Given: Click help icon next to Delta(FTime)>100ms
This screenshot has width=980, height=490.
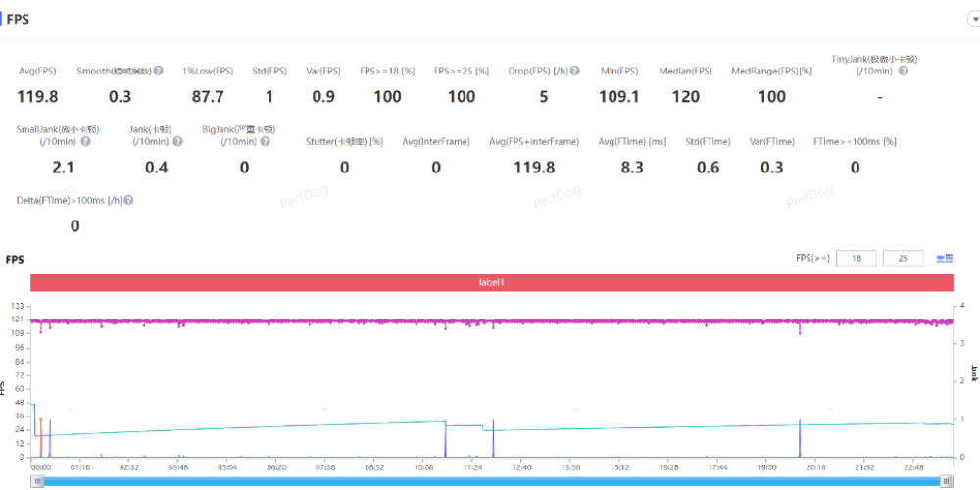Looking at the screenshot, I should coord(128,200).
